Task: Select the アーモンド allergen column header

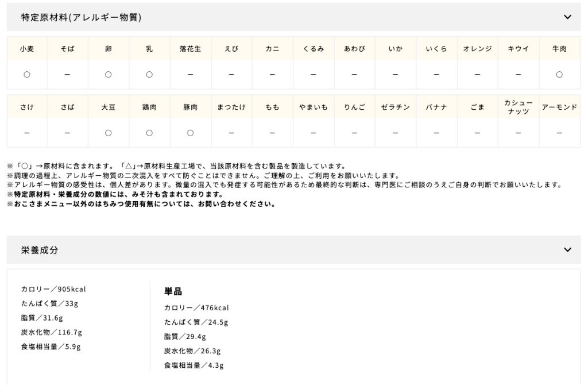Action: (x=559, y=107)
